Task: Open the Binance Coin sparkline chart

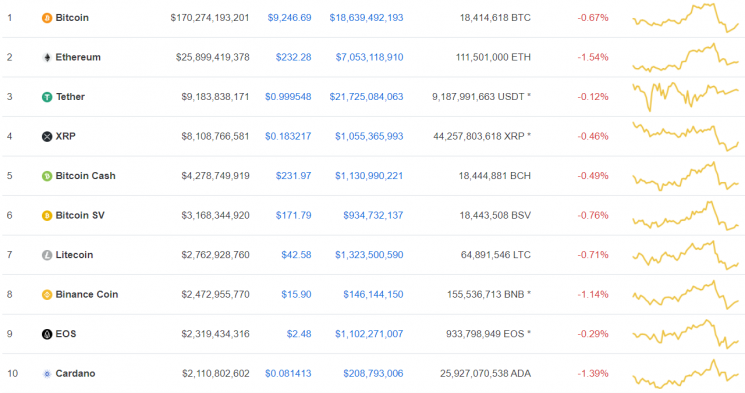Action: click(685, 295)
